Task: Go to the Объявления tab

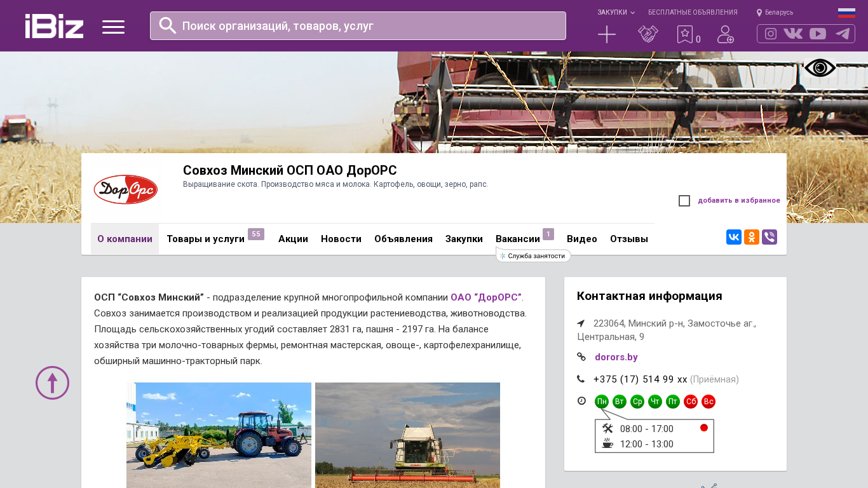Action: [x=403, y=239]
